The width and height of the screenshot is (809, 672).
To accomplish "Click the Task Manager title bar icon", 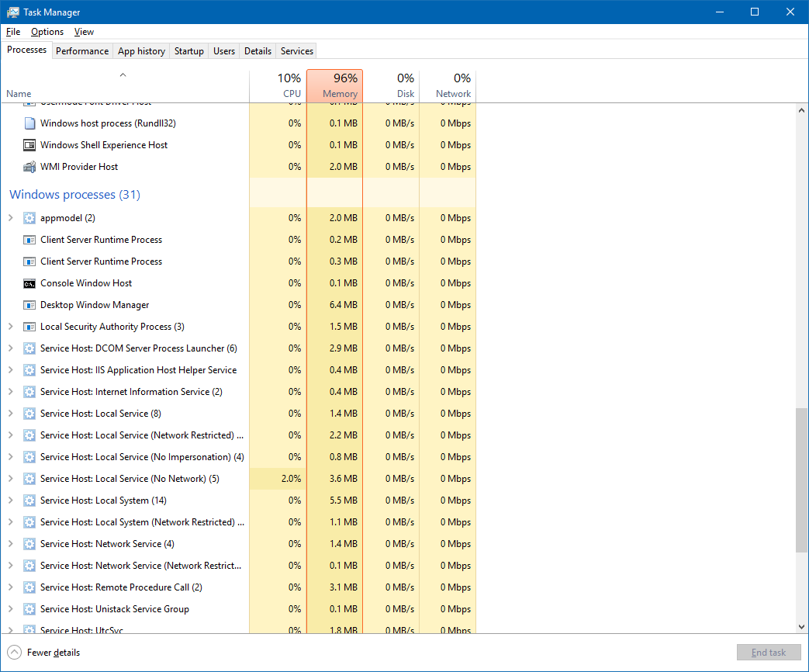I will point(12,12).
